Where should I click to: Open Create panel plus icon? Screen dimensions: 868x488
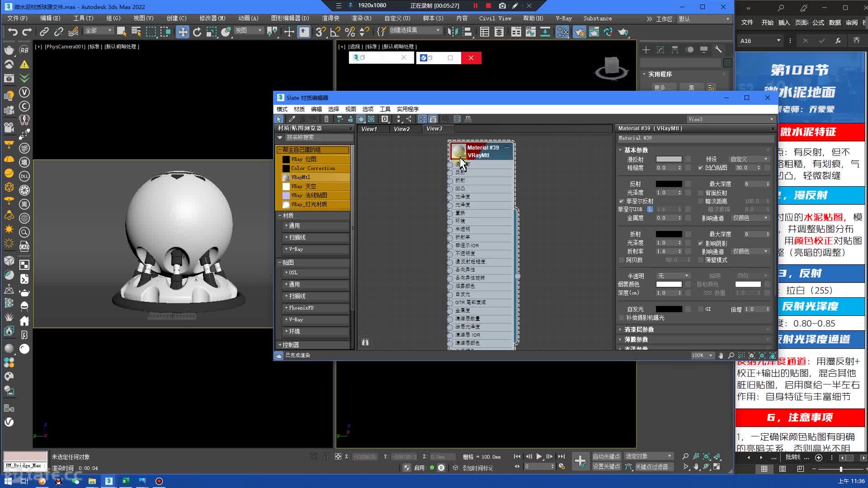(646, 50)
